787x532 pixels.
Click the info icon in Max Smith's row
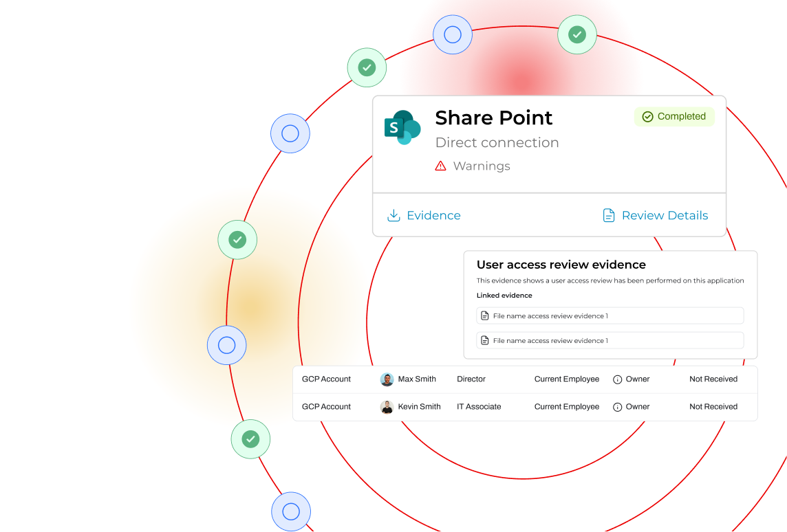coord(618,379)
